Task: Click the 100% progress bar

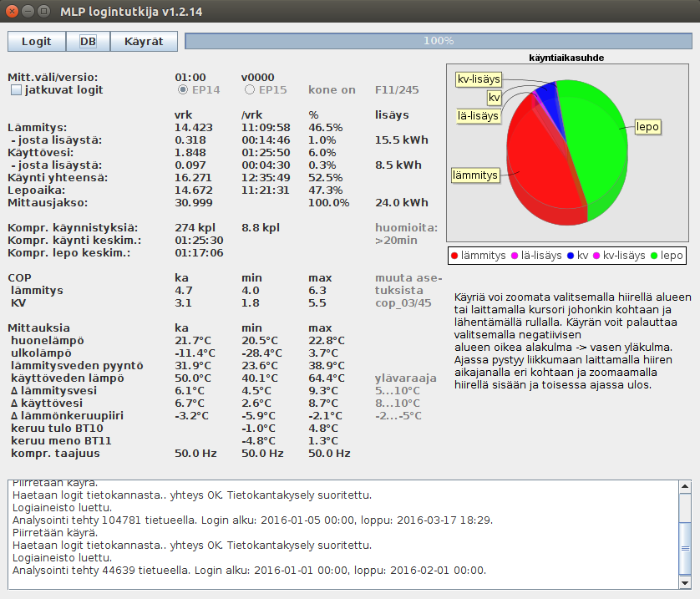Action: (x=439, y=41)
